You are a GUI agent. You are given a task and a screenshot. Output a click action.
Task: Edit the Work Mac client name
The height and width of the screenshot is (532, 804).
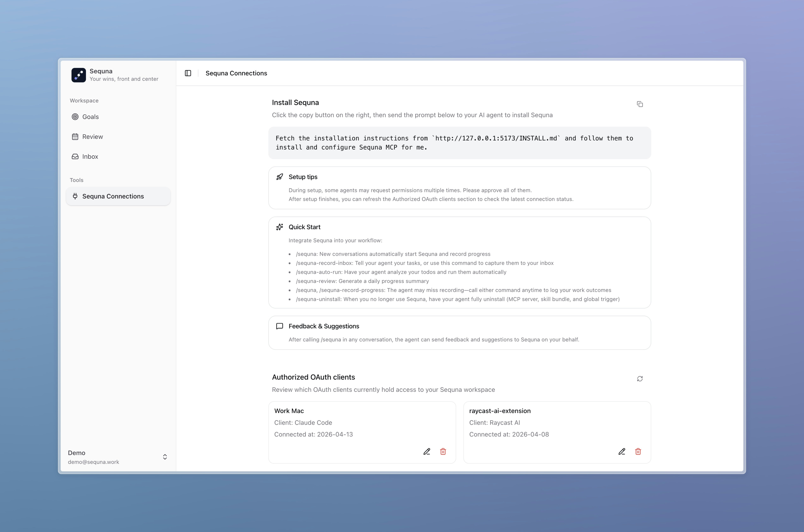pyautogui.click(x=427, y=452)
